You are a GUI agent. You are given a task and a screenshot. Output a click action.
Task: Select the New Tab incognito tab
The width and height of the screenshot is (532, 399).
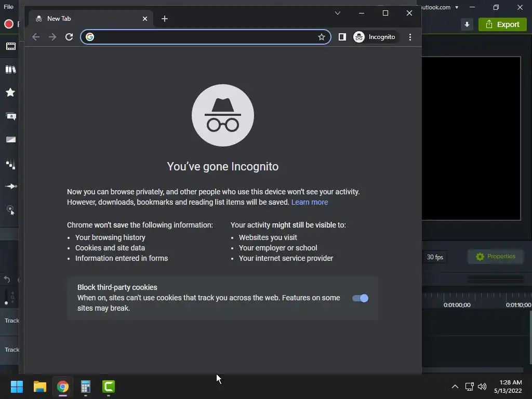(x=90, y=19)
